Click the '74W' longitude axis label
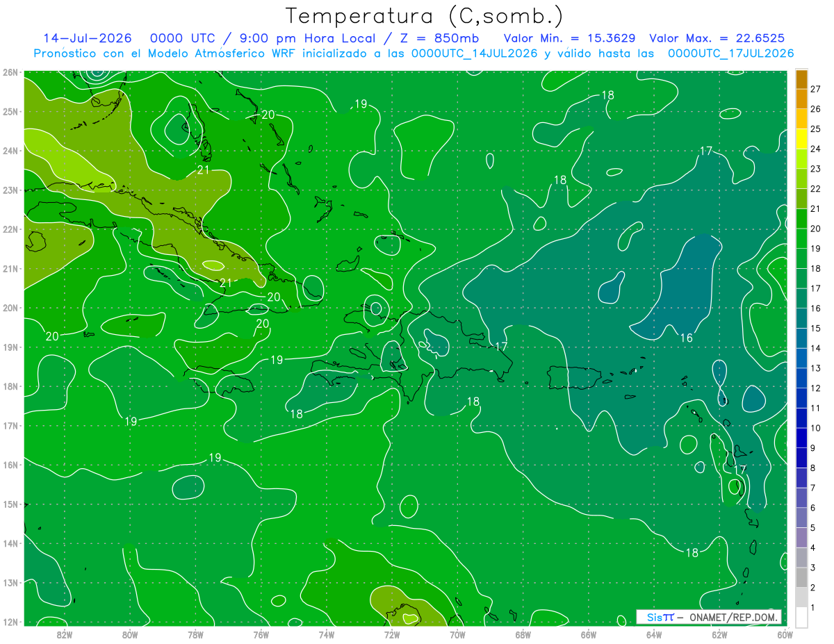The width and height of the screenshot is (834, 644). pos(326,634)
